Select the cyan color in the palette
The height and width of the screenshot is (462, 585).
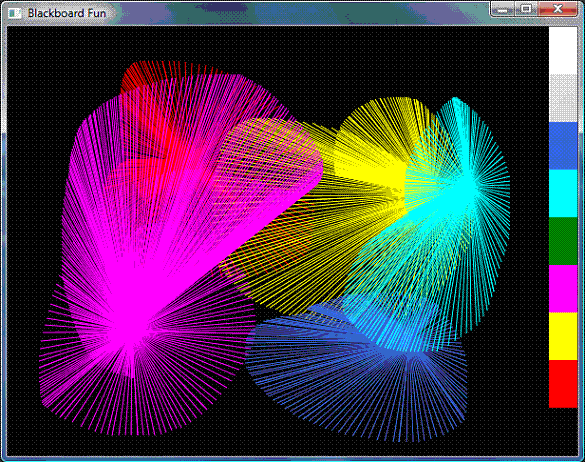click(563, 193)
